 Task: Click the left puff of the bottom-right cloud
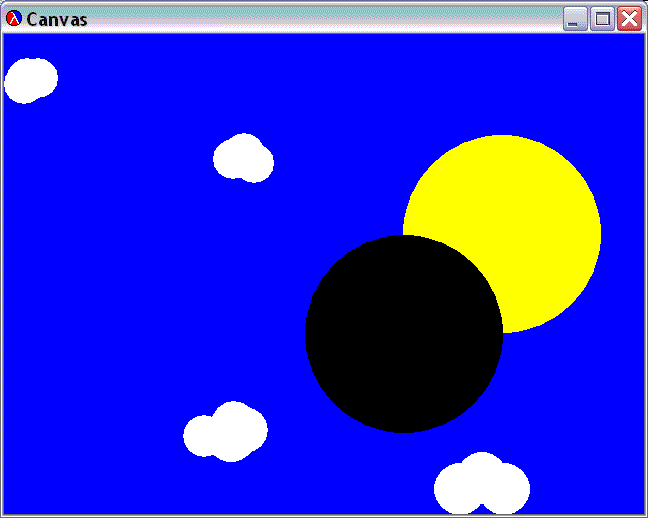(456, 489)
